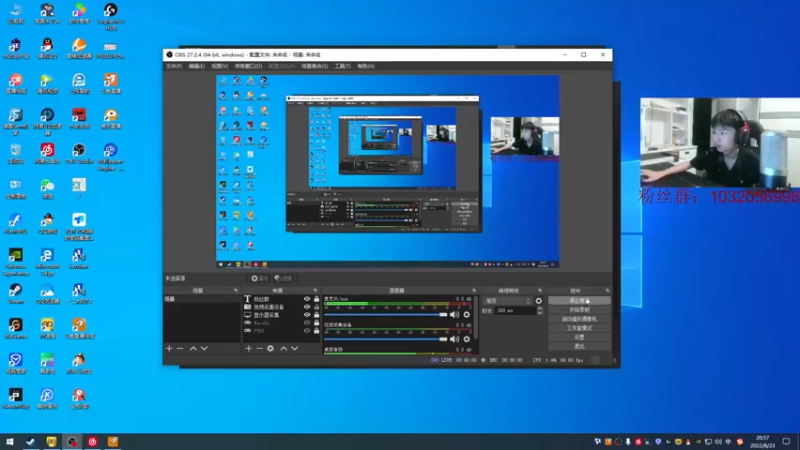Open the Steam desktop shortcut
Viewport: 800px width, 450px height.
click(15, 293)
